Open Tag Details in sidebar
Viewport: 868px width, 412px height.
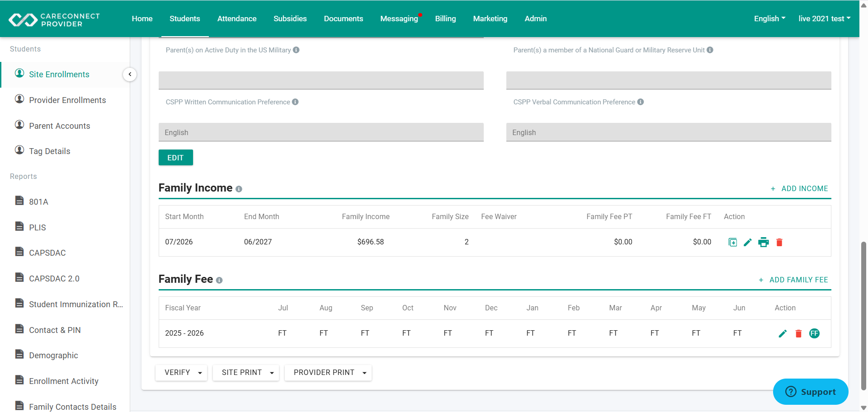[x=50, y=151]
